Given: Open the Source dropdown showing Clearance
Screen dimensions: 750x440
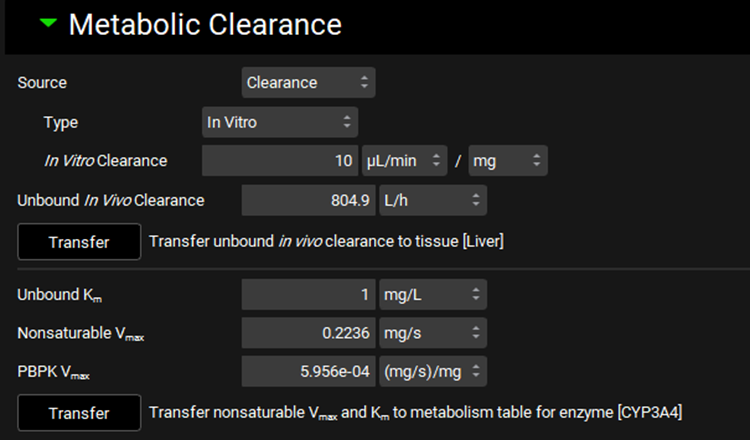Looking at the screenshot, I should coord(308,83).
